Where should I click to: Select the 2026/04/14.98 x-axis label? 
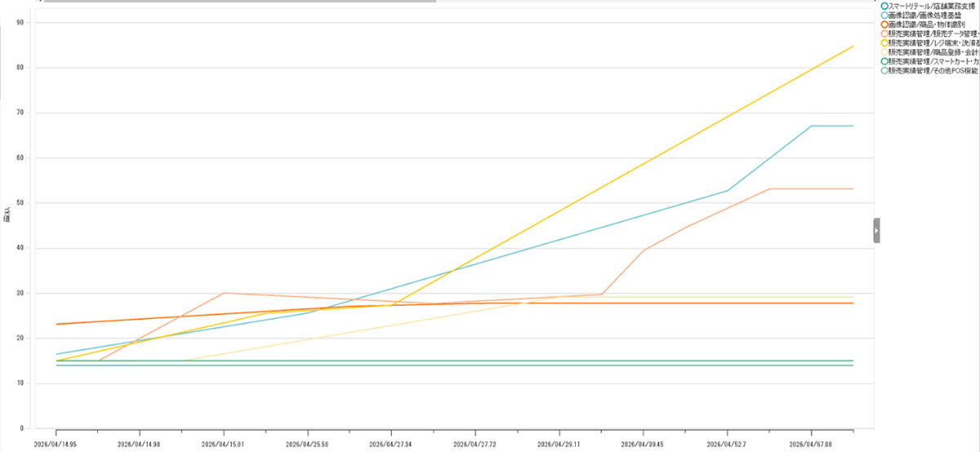tap(140, 443)
